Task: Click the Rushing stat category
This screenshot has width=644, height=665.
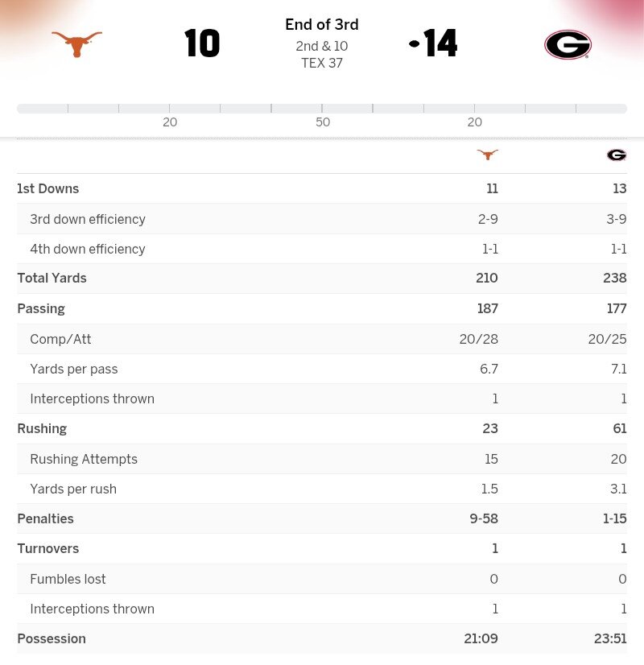Action: click(x=42, y=428)
